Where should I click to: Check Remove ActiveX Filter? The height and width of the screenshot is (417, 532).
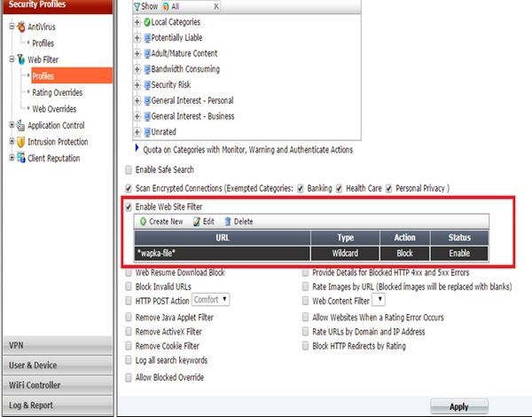pyautogui.click(x=129, y=332)
